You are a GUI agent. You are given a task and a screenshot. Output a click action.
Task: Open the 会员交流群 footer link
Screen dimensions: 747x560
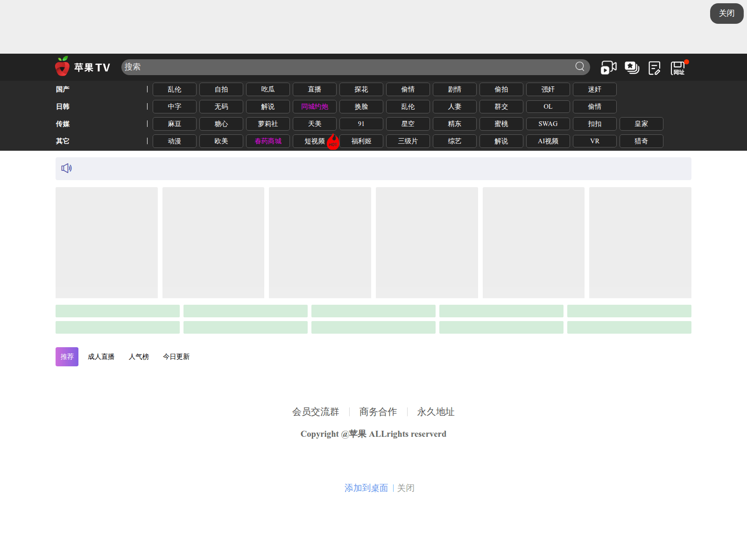[316, 412]
